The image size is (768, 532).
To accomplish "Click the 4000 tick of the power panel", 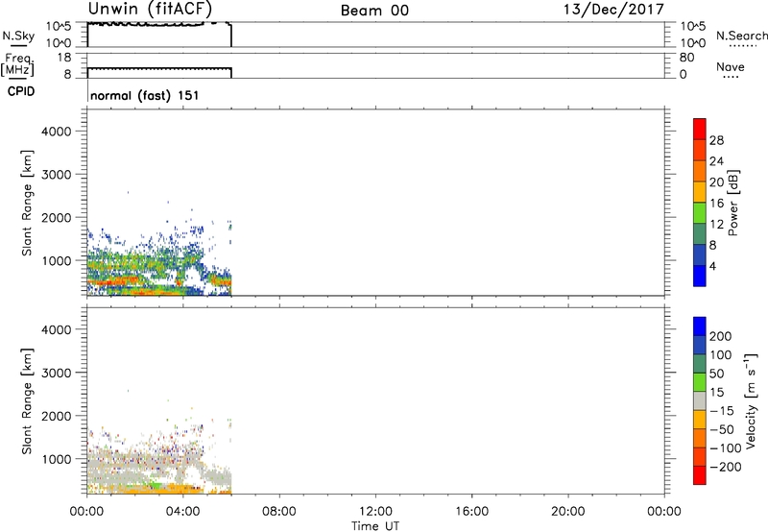I will pyautogui.click(x=57, y=132).
